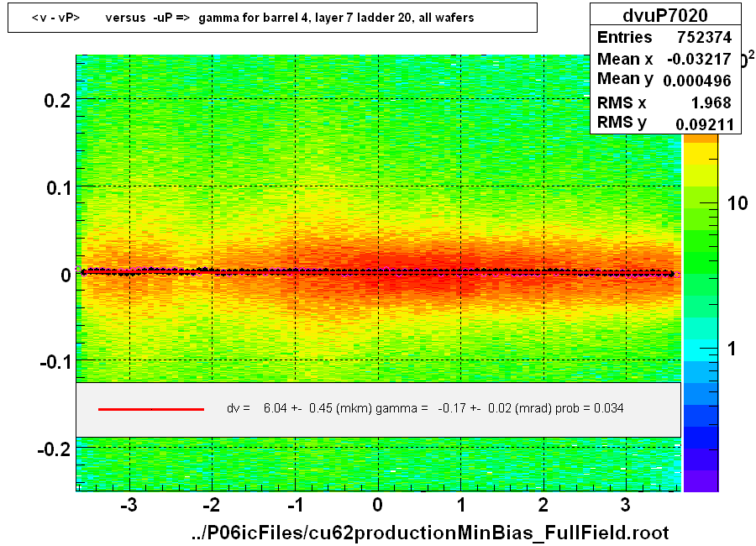The height and width of the screenshot is (546, 756).
Task: Select the histogram name "dvuP7020"
Action: 665,15
